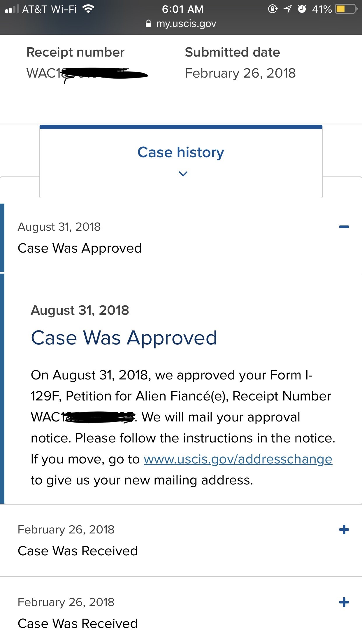Tap the rotation lock icon
The image size is (362, 644).
pos(272,9)
